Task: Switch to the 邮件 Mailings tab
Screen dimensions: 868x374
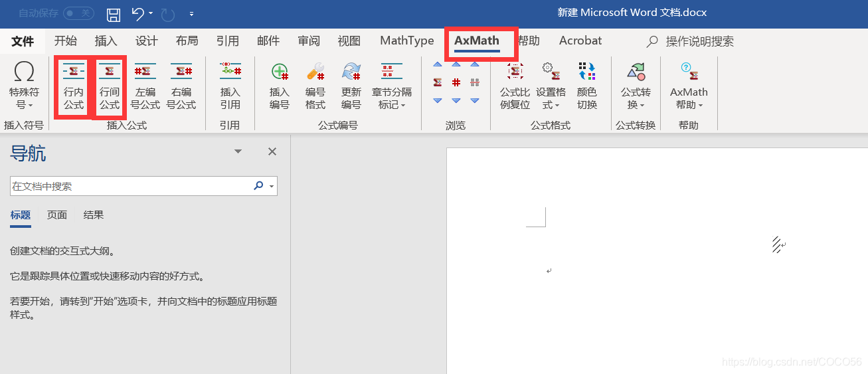Action: coord(268,41)
